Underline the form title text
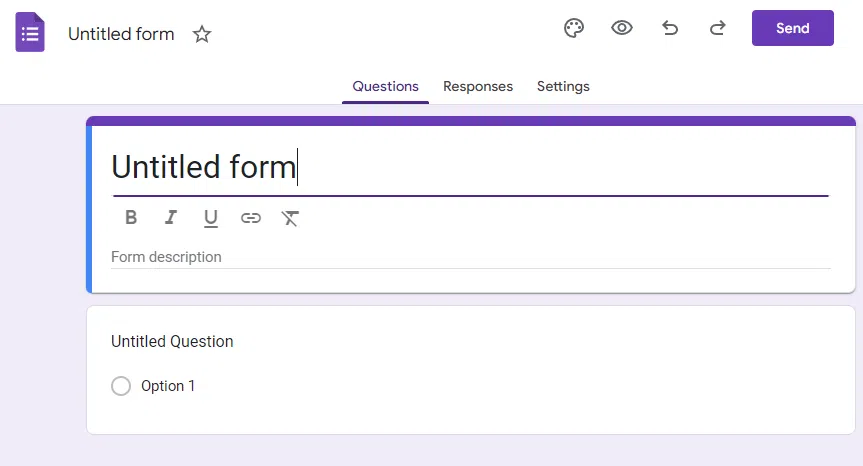Image resolution: width=863 pixels, height=466 pixels. [x=211, y=218]
